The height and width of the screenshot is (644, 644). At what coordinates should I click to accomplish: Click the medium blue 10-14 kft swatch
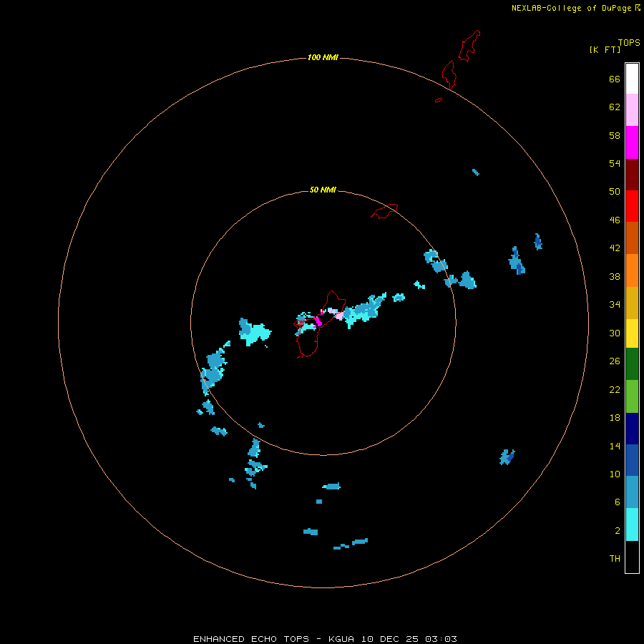(x=632, y=460)
